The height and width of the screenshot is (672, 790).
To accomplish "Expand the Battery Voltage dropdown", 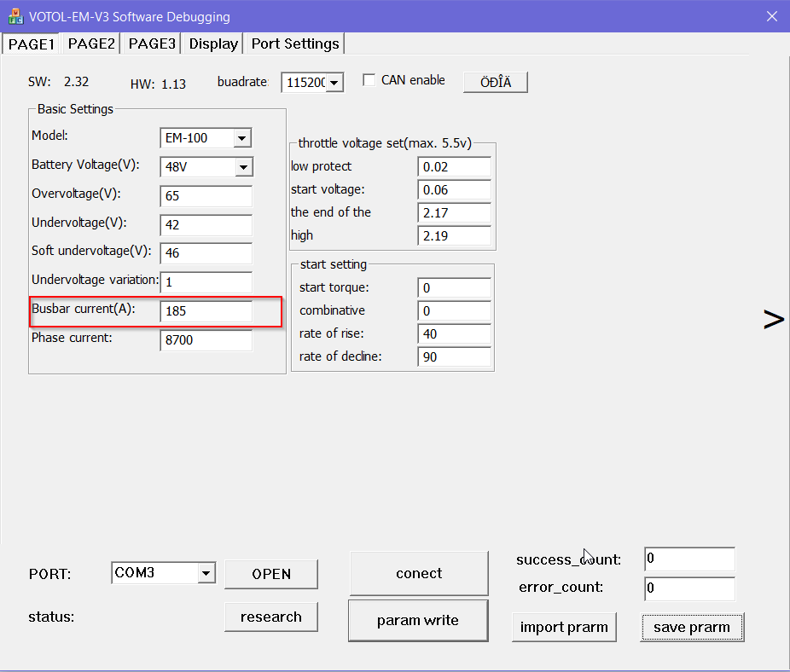I will [242, 167].
